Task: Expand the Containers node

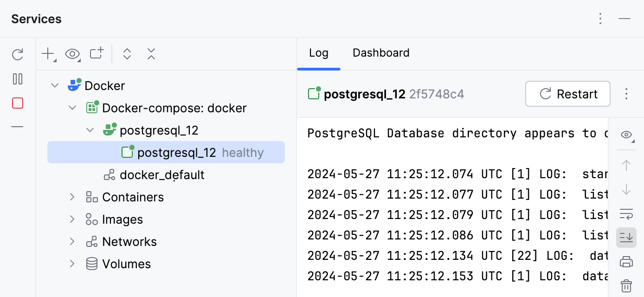Action: click(x=72, y=197)
